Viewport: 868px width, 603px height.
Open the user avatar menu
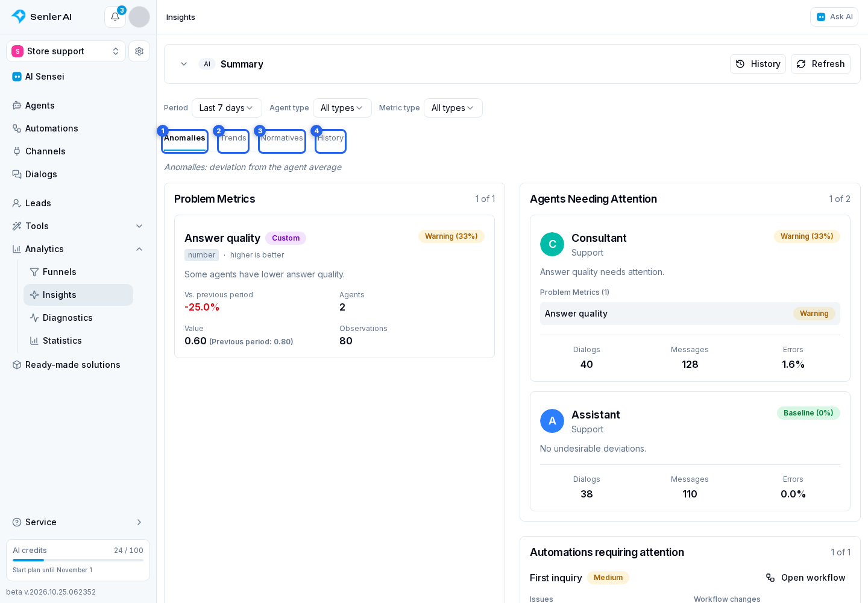139,17
